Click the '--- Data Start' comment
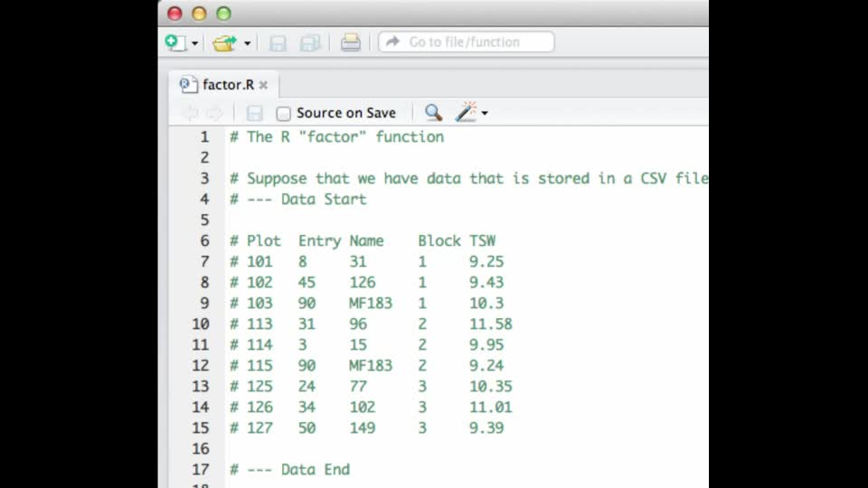 (x=307, y=199)
